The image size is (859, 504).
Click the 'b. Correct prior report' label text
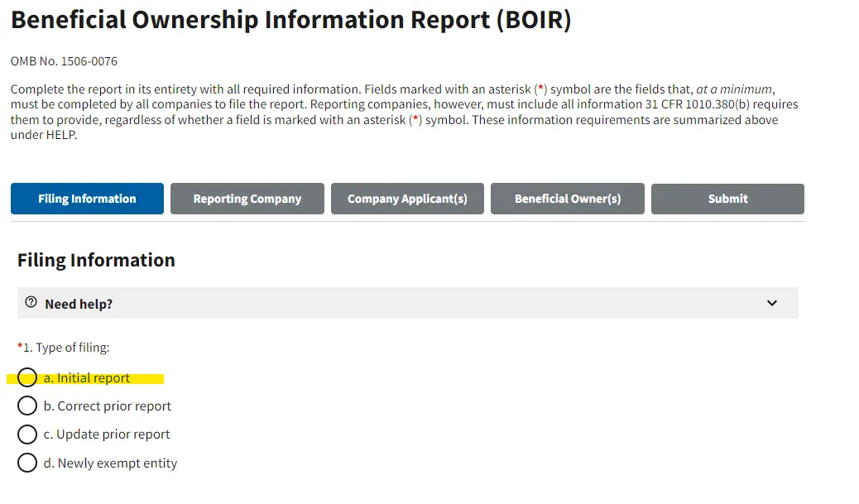(108, 406)
